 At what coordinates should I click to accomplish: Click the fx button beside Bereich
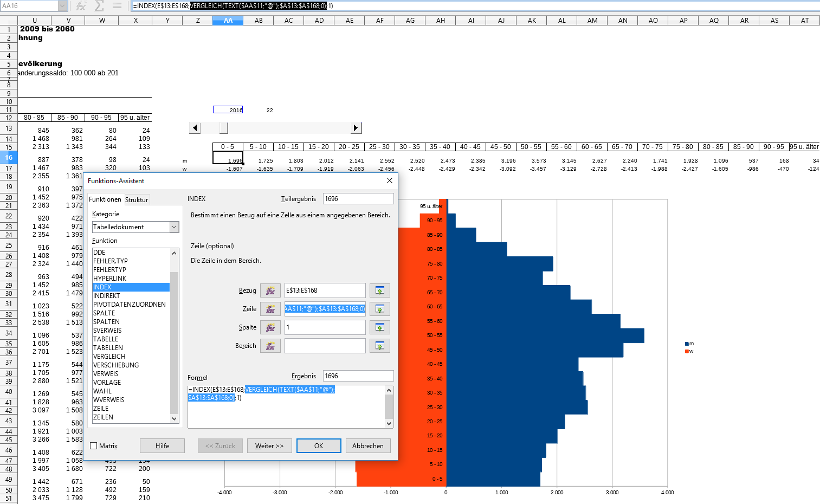pos(270,346)
